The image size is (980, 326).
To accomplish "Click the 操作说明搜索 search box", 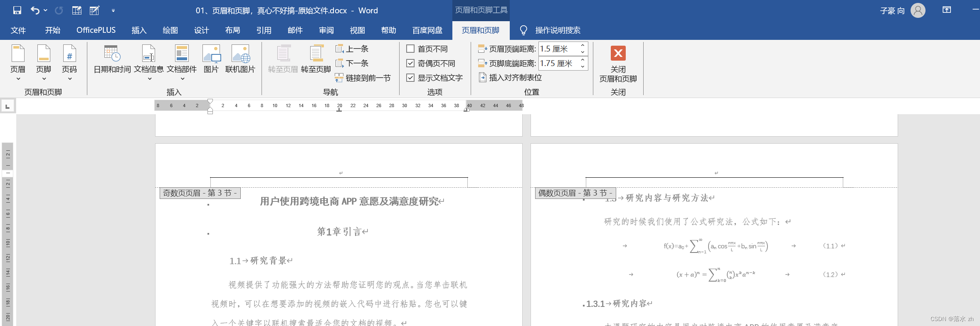I will (x=558, y=30).
